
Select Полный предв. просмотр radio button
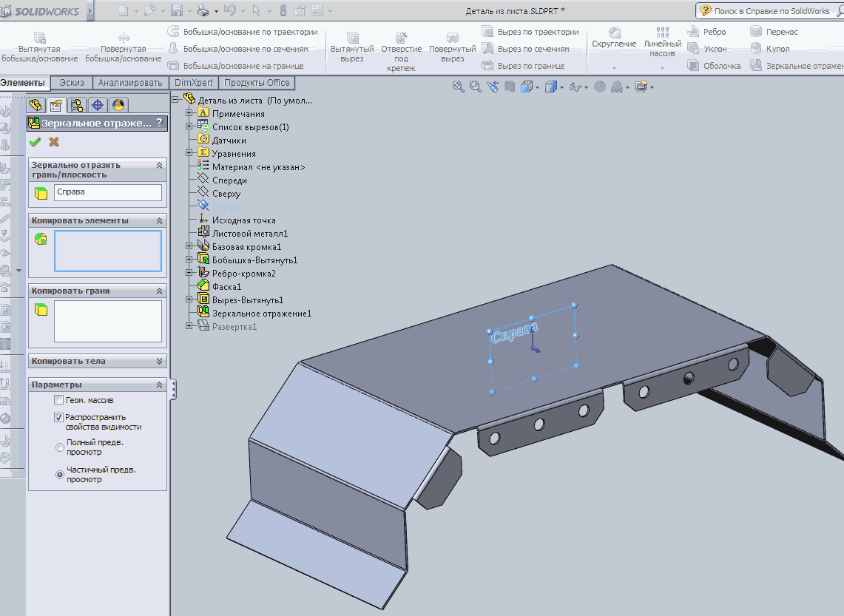tap(60, 447)
